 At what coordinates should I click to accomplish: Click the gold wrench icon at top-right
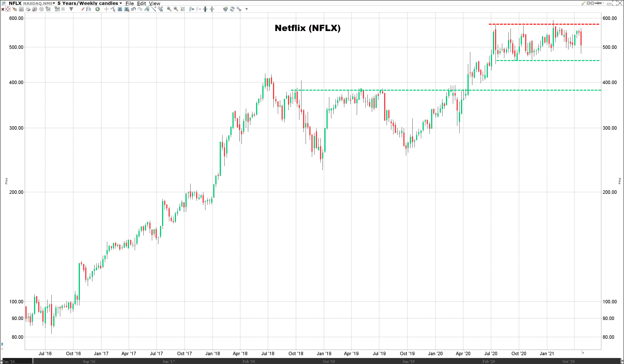pyautogui.click(x=583, y=3)
